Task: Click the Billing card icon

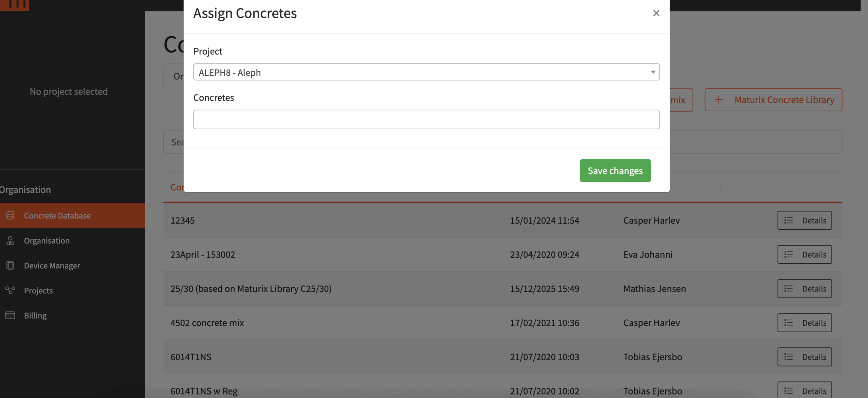Action: (10, 315)
